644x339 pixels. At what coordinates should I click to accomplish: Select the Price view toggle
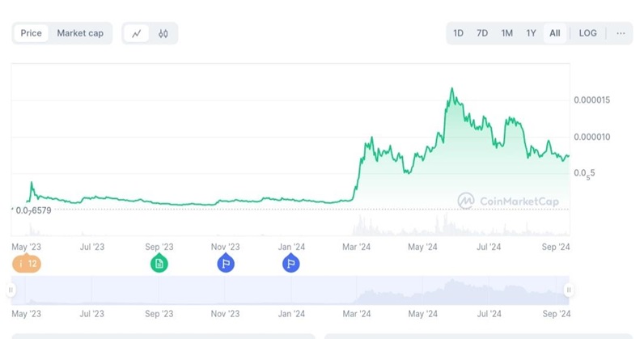(32, 33)
